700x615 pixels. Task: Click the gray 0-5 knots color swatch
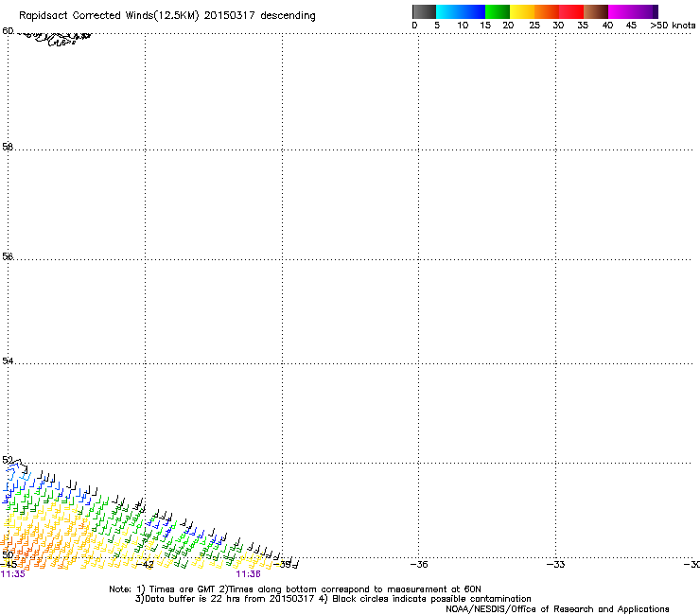(x=424, y=11)
